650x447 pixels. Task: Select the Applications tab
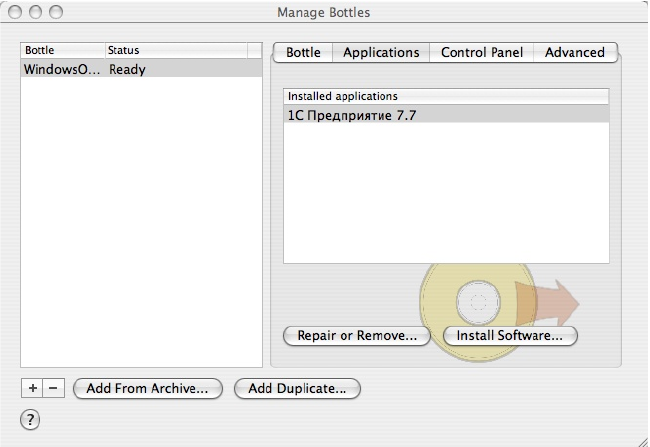[381, 52]
